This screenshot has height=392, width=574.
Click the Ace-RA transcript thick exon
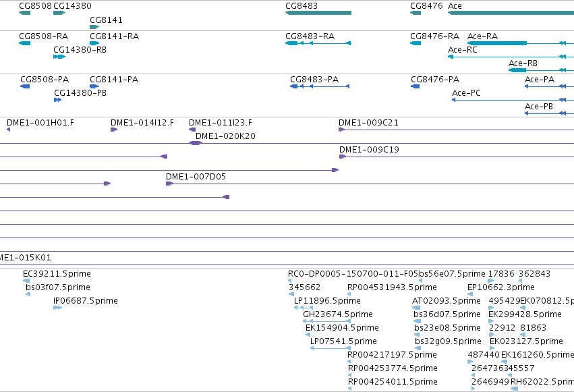(x=497, y=43)
